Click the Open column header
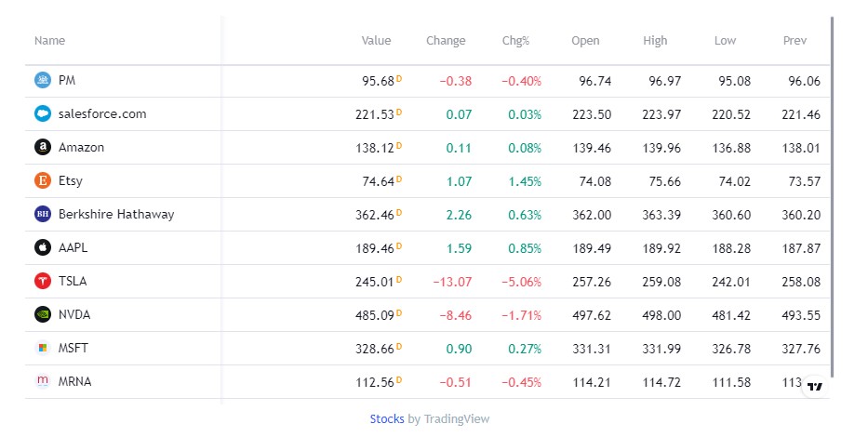This screenshot has width=868, height=437. pos(585,40)
